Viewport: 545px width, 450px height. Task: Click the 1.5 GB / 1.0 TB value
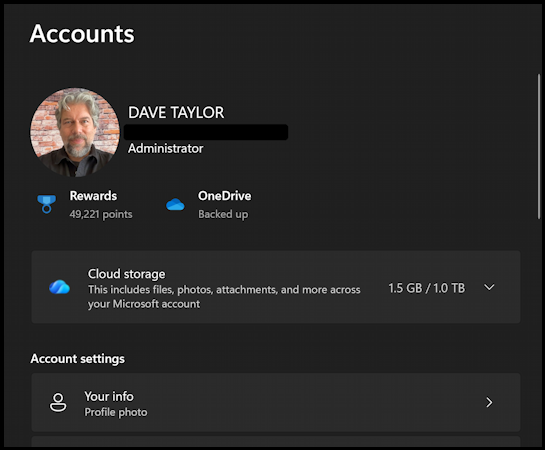tap(426, 288)
